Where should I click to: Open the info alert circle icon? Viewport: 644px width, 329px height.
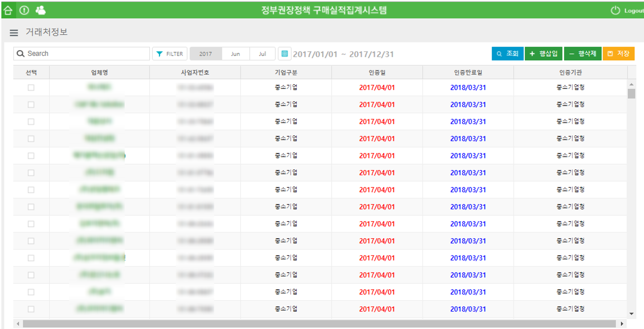[24, 10]
